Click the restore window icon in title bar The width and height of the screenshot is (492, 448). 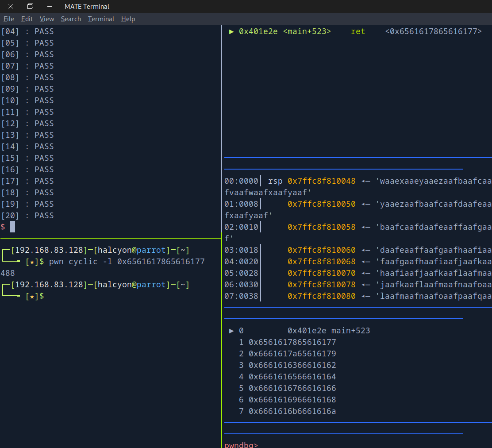click(30, 6)
